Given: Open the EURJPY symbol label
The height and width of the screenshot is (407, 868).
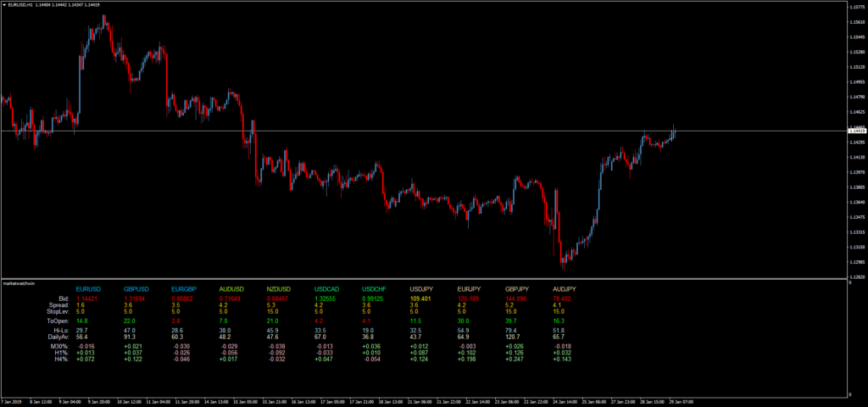Looking at the screenshot, I should [469, 289].
